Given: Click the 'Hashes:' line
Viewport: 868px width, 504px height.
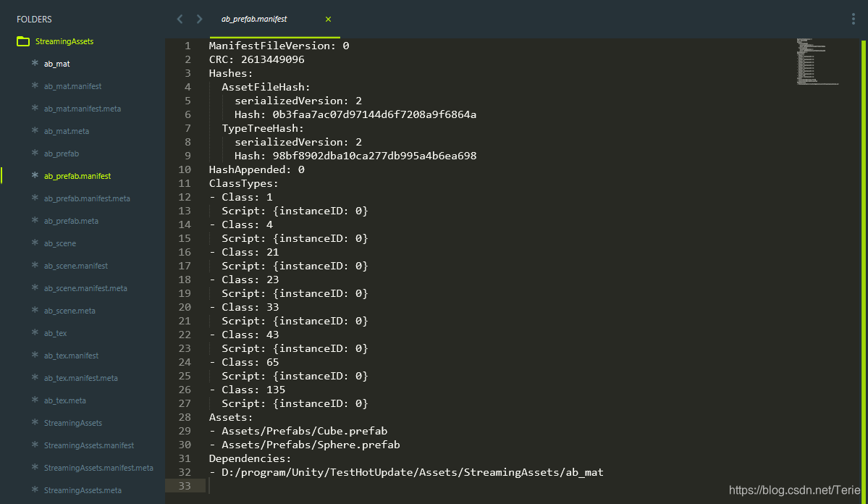Looking at the screenshot, I should click(x=231, y=73).
